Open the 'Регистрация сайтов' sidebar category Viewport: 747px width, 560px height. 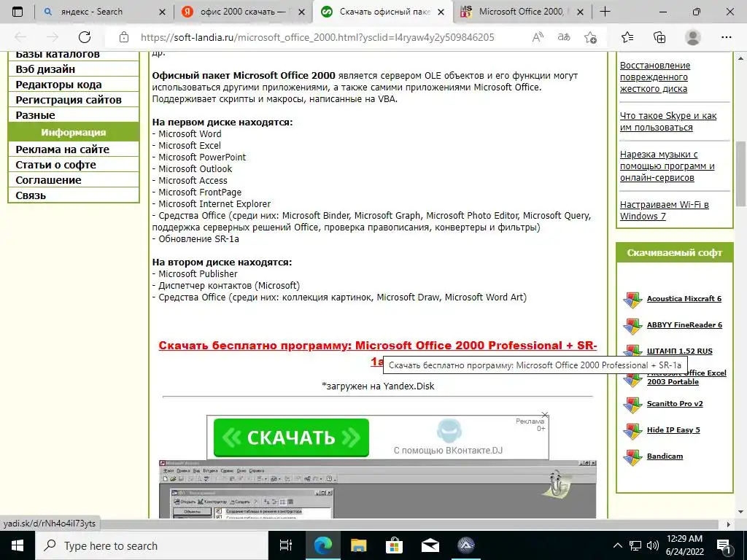click(74, 99)
